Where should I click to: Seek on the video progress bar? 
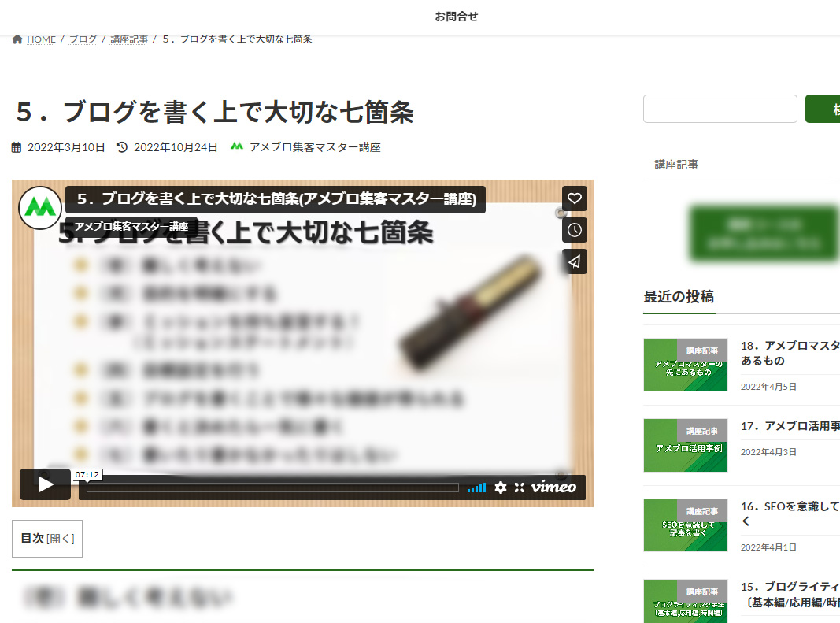tap(272, 488)
